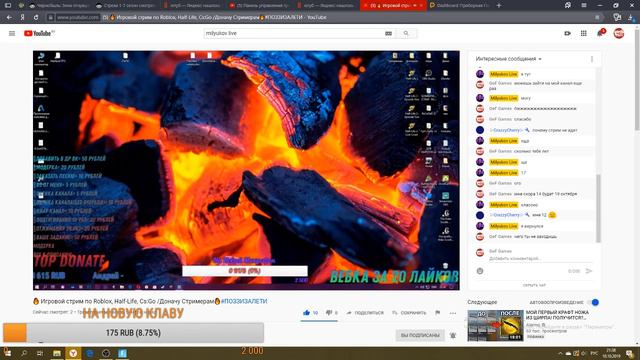Open the create video camera icon
640x360 pixels.
point(567,33)
